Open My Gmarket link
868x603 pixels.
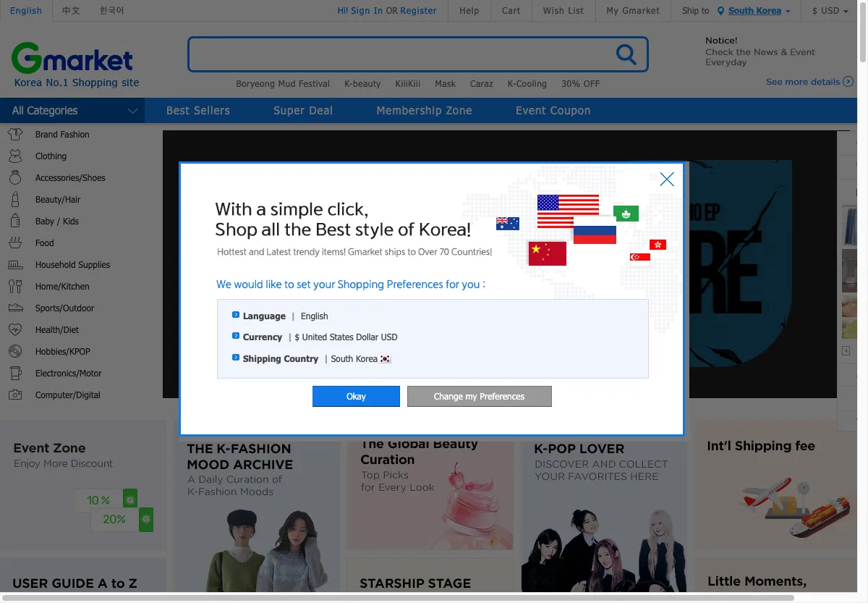(633, 11)
